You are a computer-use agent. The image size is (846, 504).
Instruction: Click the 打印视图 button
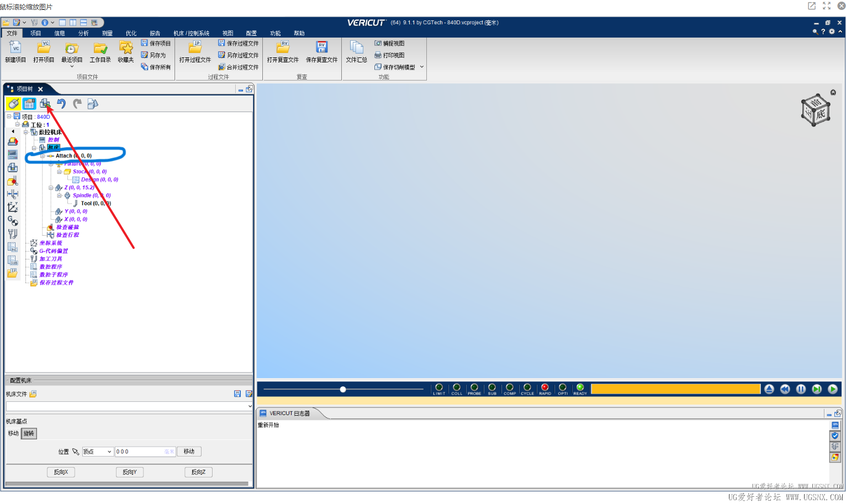pyautogui.click(x=389, y=55)
